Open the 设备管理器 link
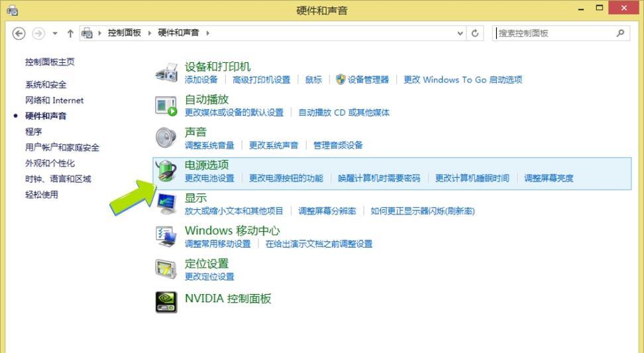The image size is (644, 353). coord(368,79)
